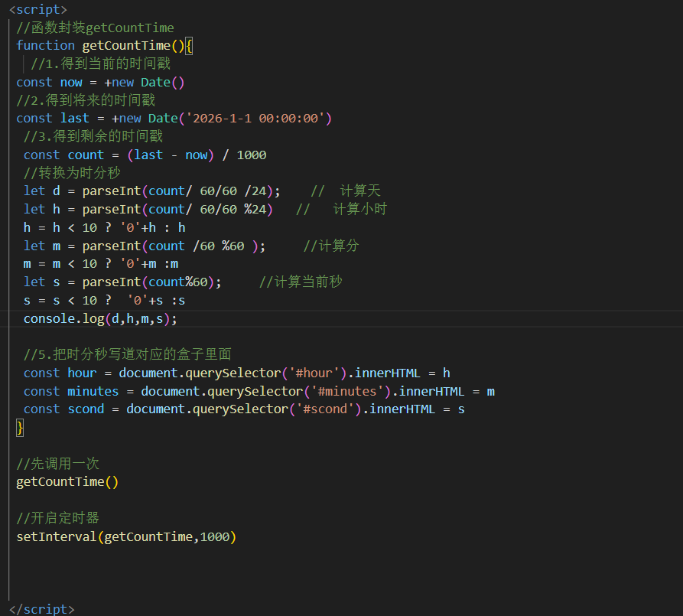This screenshot has width=683, height=616.
Task: Click the line 'let h = parseInt(count/ 60/60 %24)'
Action: click(148, 209)
